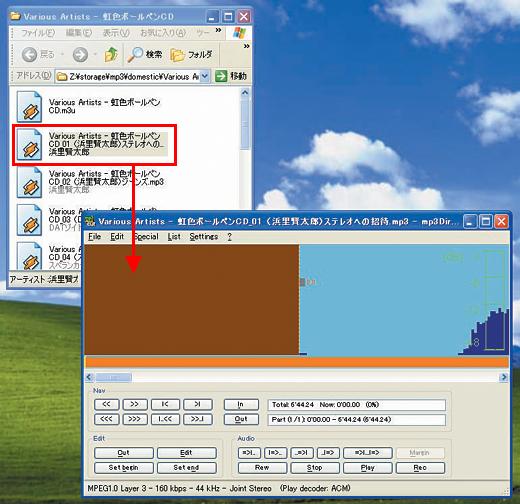
Task: Select the CD 01 ステレオへの mp3 file
Action: (x=93, y=144)
